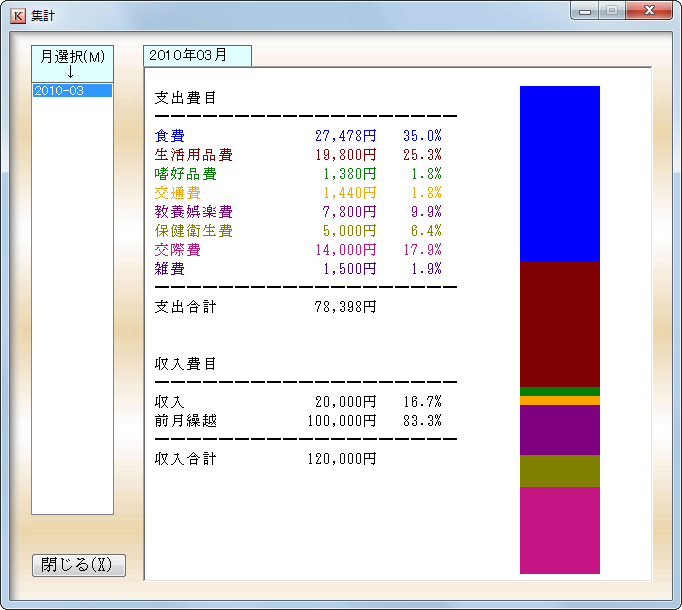Click the 25.3% percentage
Image resolution: width=682 pixels, height=610 pixels.
pos(422,155)
